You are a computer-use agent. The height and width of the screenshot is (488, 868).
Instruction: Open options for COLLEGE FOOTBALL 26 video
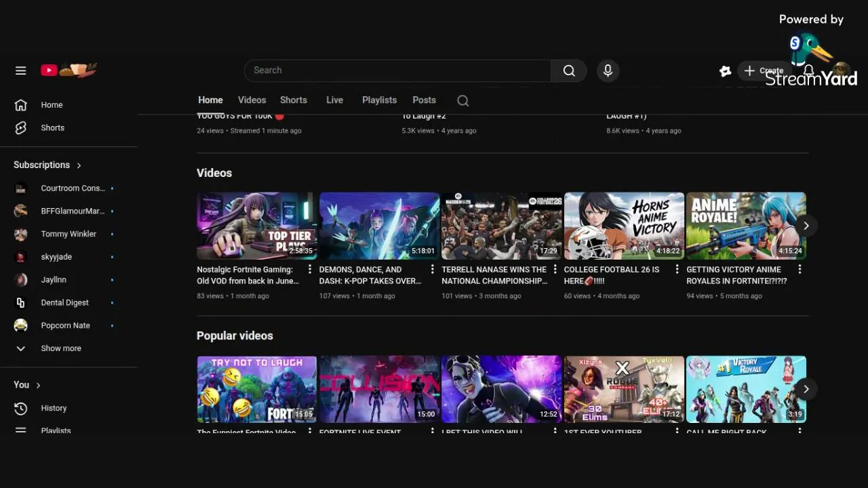(x=677, y=269)
